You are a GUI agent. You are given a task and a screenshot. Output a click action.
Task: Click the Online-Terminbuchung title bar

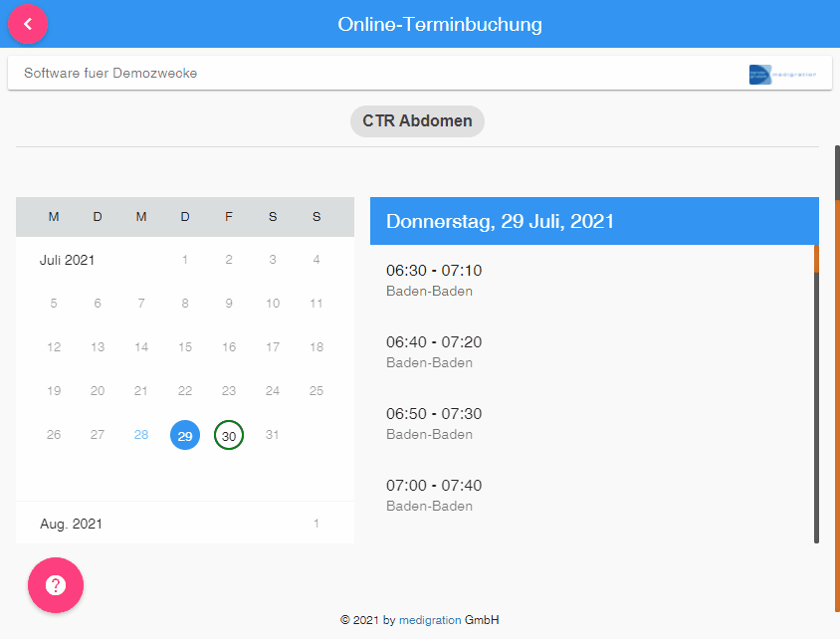(440, 24)
